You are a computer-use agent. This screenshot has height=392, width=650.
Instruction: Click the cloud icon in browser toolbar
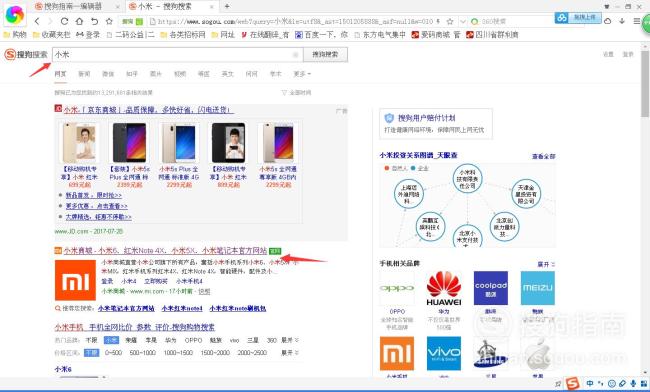[608, 21]
